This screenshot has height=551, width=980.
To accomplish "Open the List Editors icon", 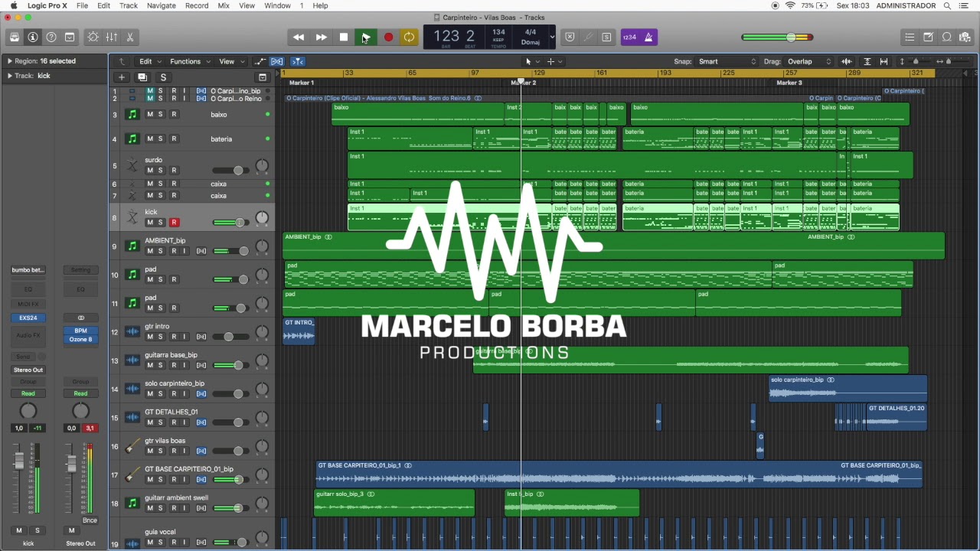I will (x=910, y=37).
